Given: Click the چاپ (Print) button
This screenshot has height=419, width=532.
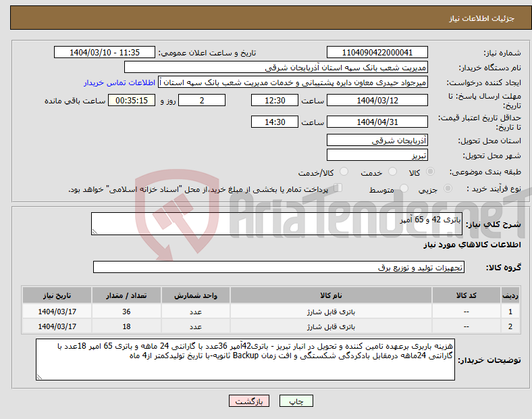Looking at the screenshot, I should [x=296, y=401].
